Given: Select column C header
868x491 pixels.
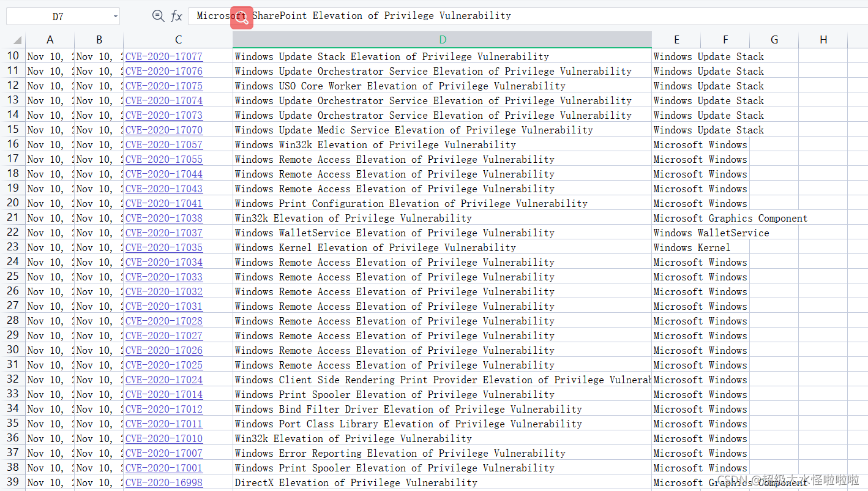Looking at the screenshot, I should click(178, 40).
